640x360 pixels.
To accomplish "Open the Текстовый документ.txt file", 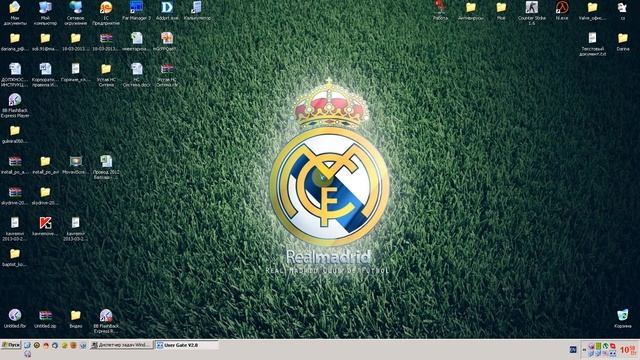I will [592, 39].
